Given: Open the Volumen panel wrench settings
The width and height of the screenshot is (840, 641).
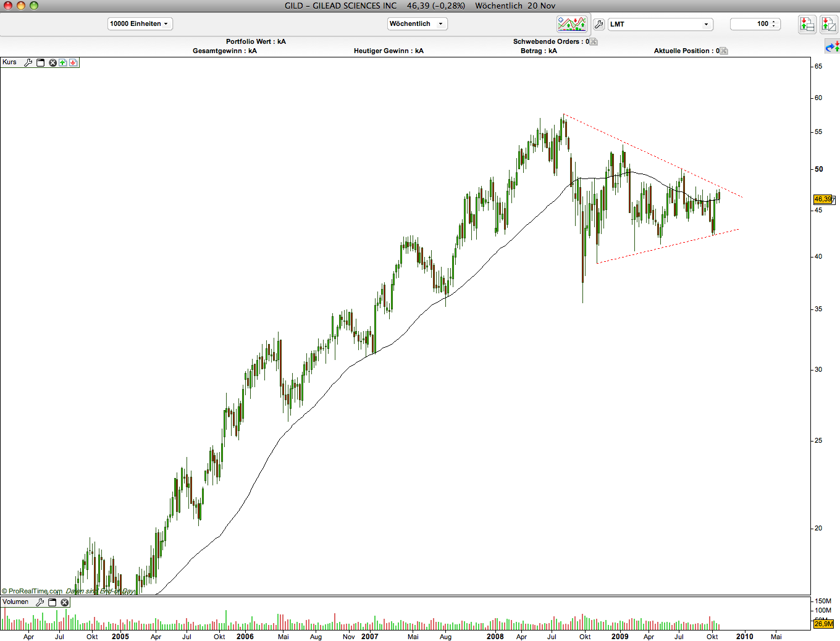Looking at the screenshot, I should coord(40,602).
